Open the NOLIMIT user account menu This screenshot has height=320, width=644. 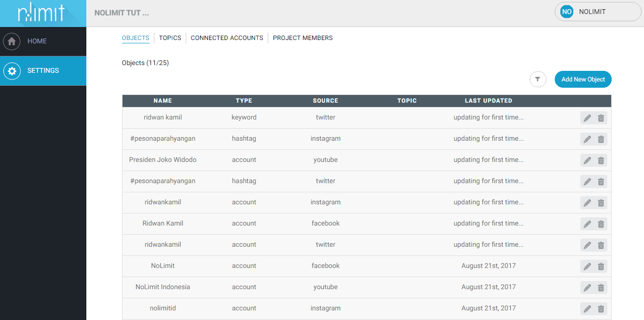(x=598, y=12)
